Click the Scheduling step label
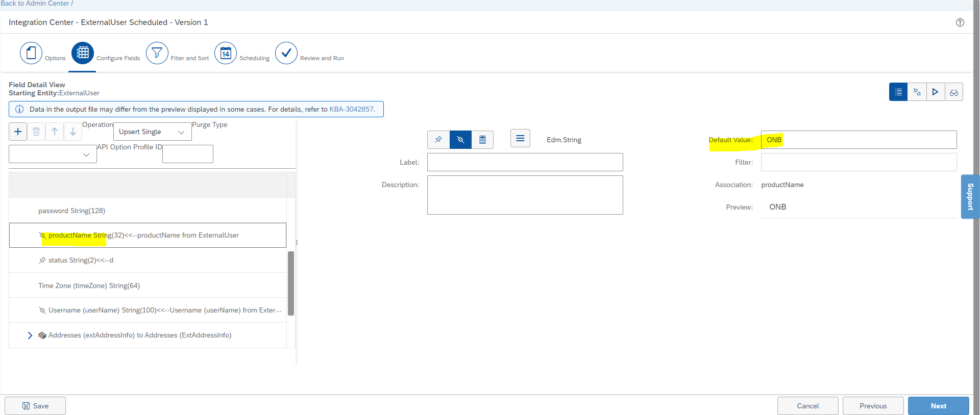Viewport: 980px width, 415px height. (x=254, y=58)
